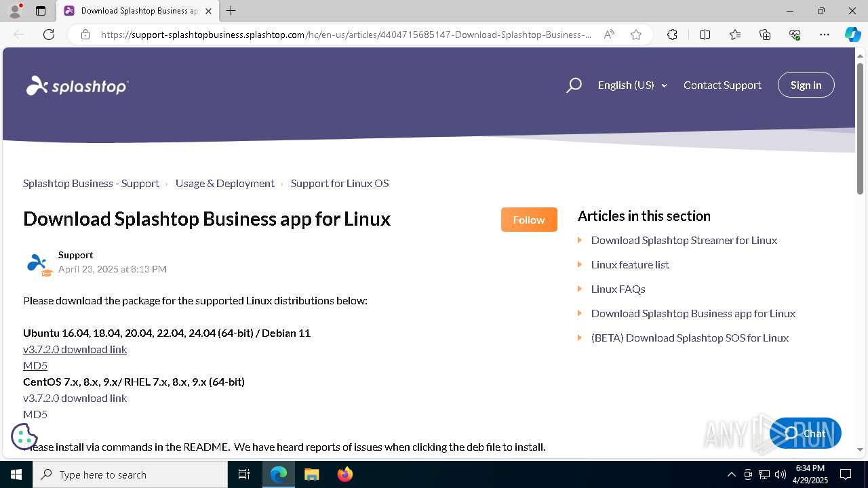Open the MD5 link under CentOS
Image resolution: width=868 pixels, height=488 pixels.
coord(35,415)
